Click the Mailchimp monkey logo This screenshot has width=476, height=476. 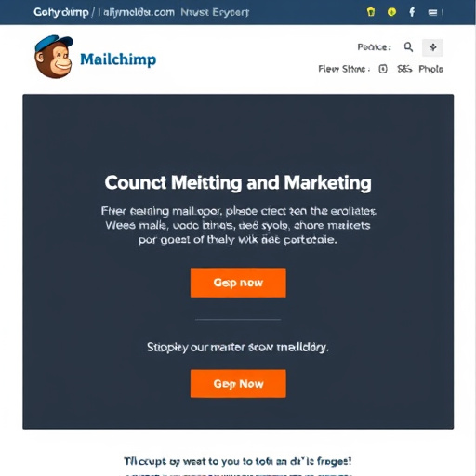click(54, 57)
